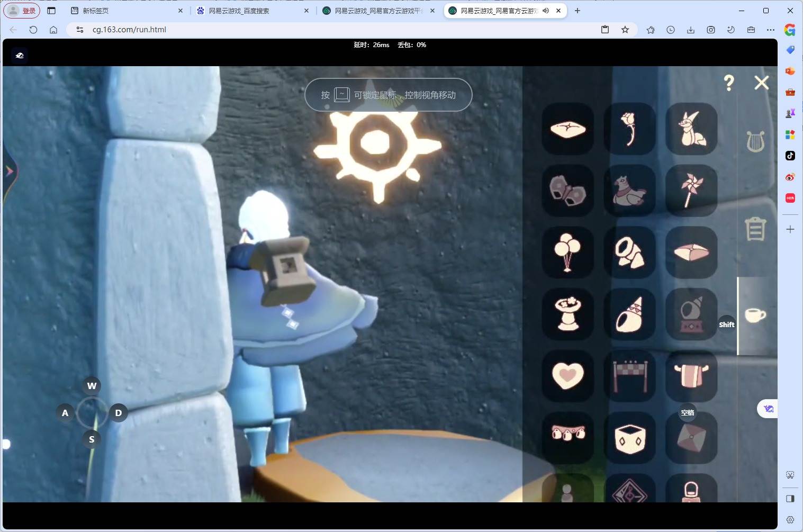Open the TikTok icon in the browser sidebar

[x=790, y=156]
